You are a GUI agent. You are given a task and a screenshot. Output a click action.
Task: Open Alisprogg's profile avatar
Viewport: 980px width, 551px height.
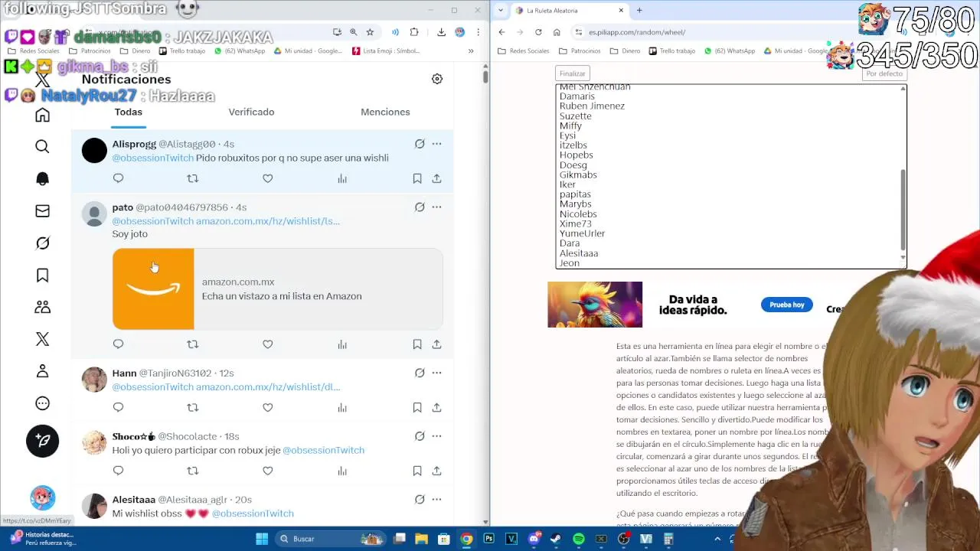pyautogui.click(x=94, y=151)
